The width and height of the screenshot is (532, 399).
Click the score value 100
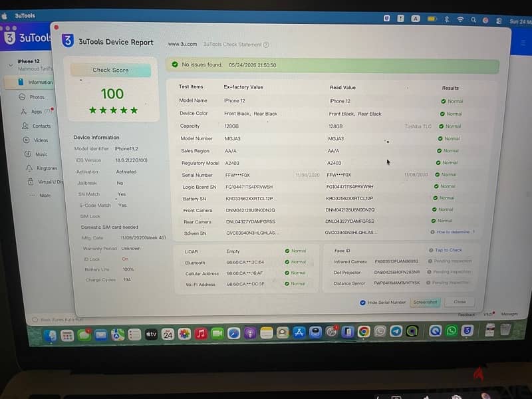[x=112, y=94]
